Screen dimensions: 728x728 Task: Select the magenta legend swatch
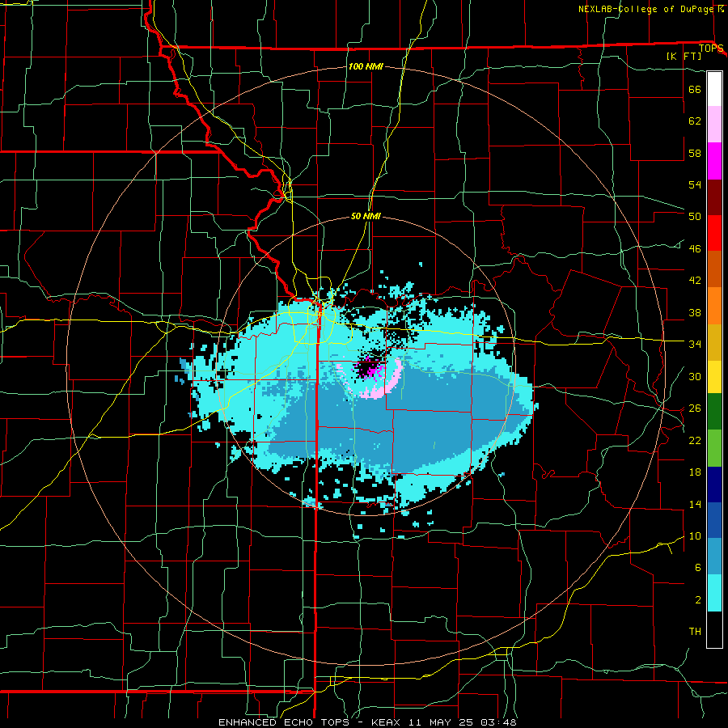714,161
